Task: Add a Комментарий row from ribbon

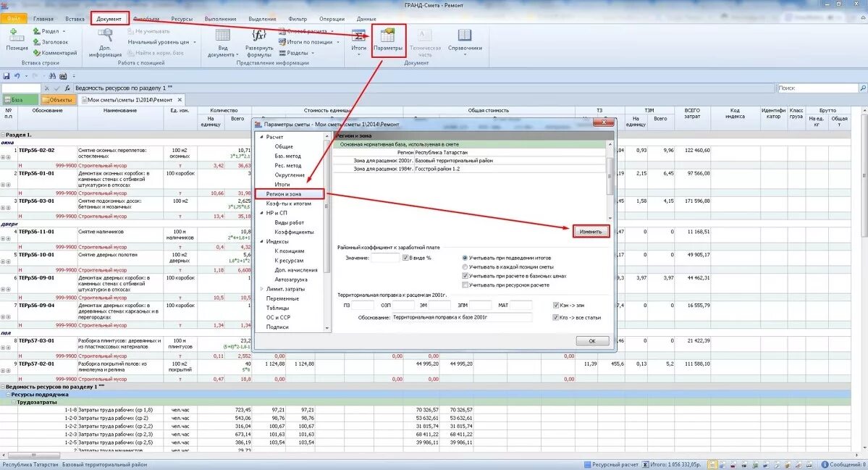Action: [36, 53]
